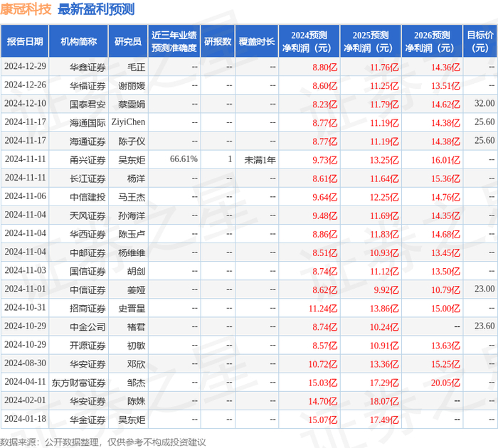The width and height of the screenshot is (498, 448).
Task: Click 11.24亿 in the 招商证券 row
Action: click(x=323, y=309)
